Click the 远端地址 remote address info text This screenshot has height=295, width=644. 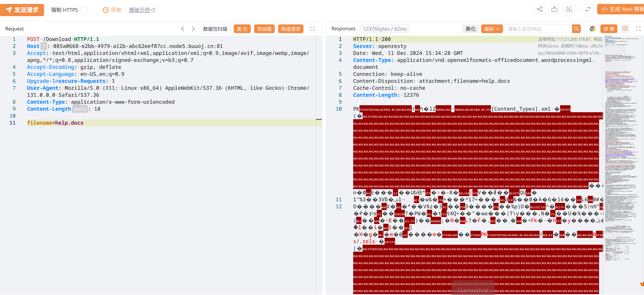point(570,39)
